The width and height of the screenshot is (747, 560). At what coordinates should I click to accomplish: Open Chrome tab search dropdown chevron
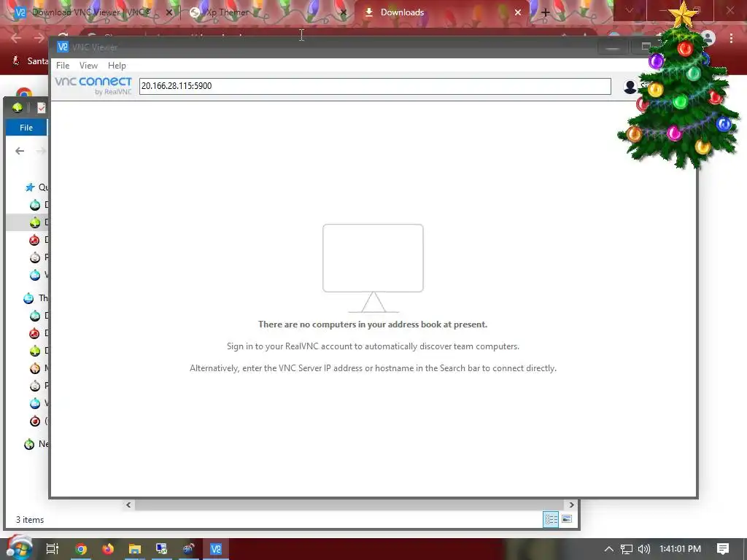point(630,10)
